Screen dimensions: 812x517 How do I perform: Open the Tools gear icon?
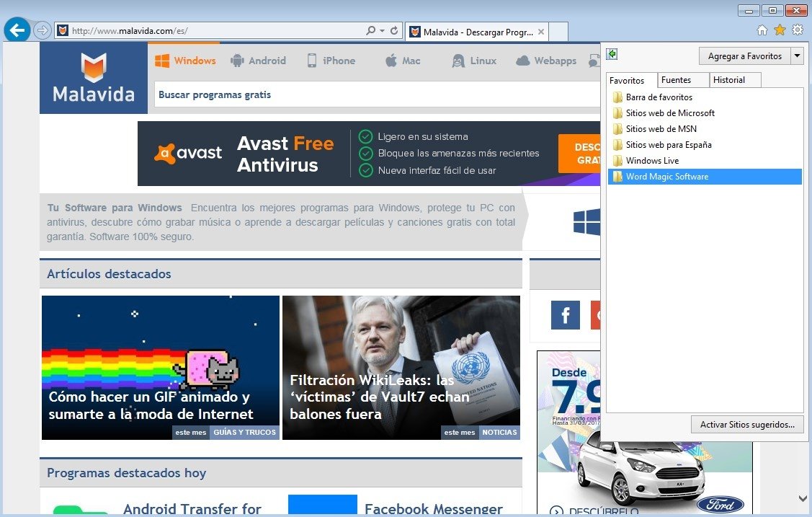(798, 30)
